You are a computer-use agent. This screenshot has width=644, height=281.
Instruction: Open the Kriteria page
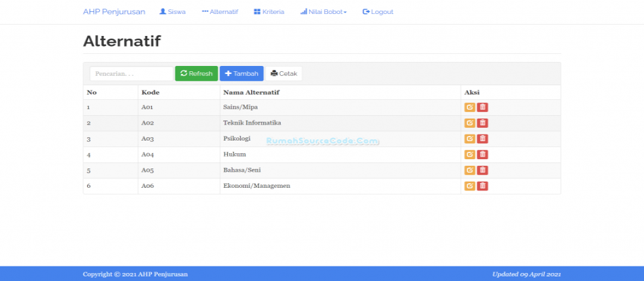[269, 12]
